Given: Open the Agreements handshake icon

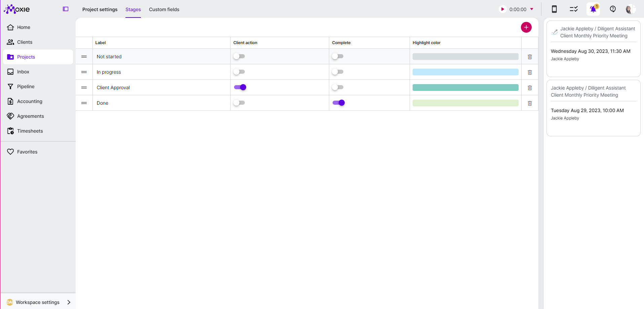Looking at the screenshot, I should coord(10,116).
